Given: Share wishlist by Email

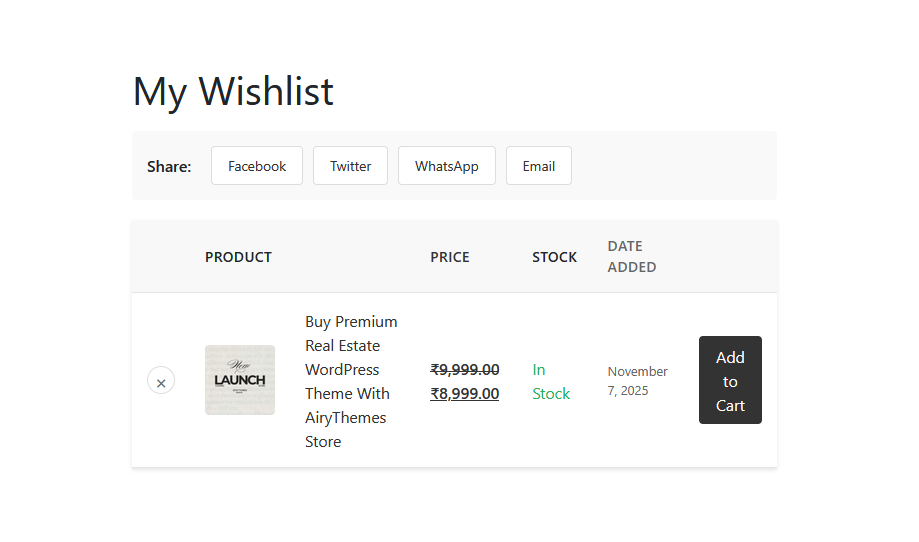Looking at the screenshot, I should (x=538, y=166).
